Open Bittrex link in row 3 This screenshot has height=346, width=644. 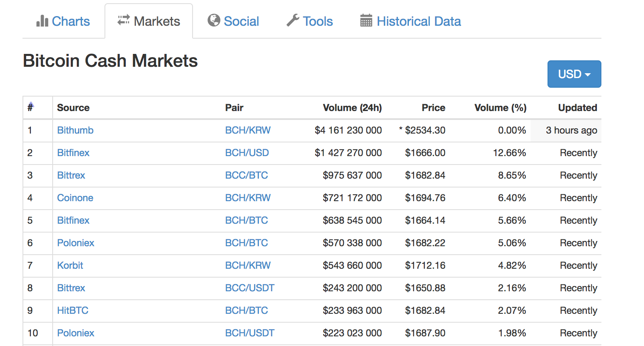pyautogui.click(x=71, y=175)
